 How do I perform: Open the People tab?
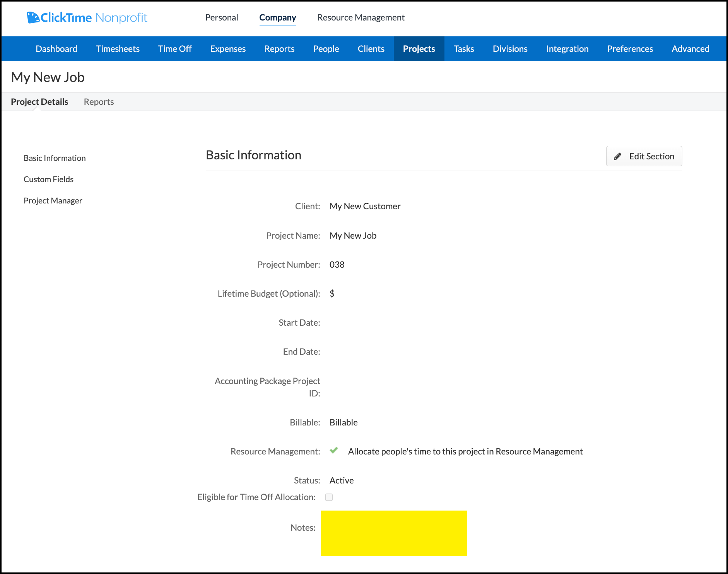point(326,49)
